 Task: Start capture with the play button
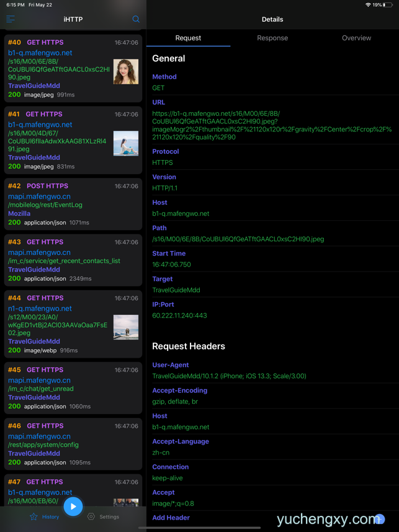pyautogui.click(x=73, y=507)
